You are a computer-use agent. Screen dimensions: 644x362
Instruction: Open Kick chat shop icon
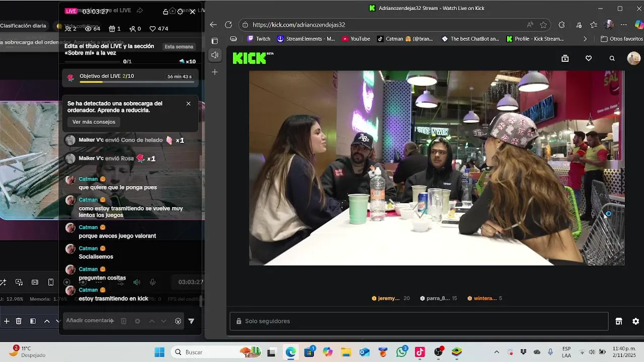coord(619,321)
